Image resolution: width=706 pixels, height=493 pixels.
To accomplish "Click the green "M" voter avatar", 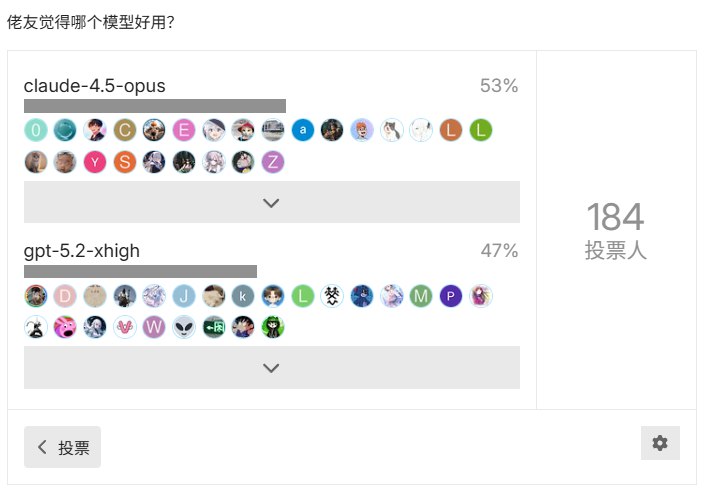I will pos(421,295).
